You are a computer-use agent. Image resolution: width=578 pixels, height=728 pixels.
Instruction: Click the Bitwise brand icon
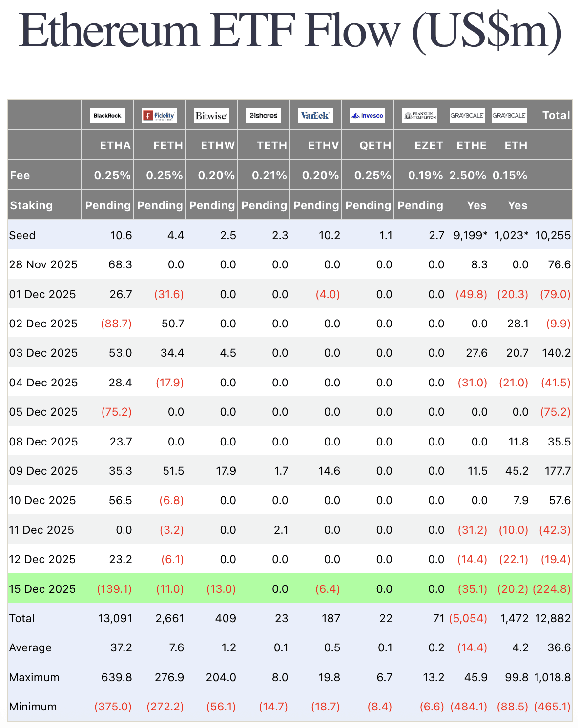tap(212, 116)
